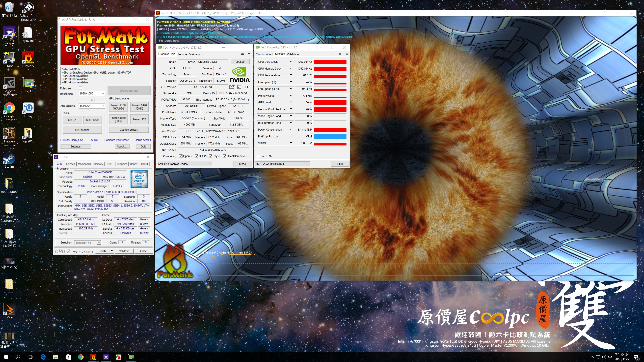Viewport: 644px width, 362px height.
Task: Click the Preset:2160 (4K/UHD) benchmark button
Action: click(x=118, y=107)
